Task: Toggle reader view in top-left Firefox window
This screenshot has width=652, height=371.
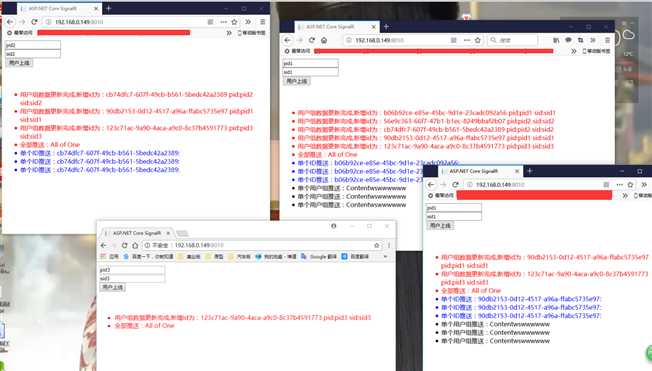Action: pos(210,22)
